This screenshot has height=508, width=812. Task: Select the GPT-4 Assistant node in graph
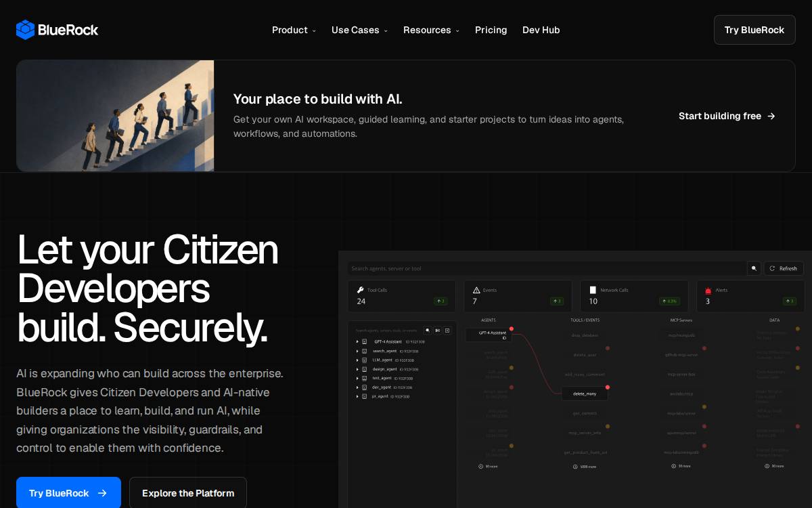coord(488,335)
